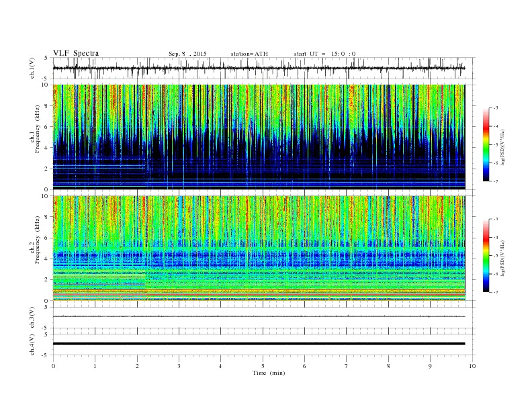Click inside the ch.1 frequency spectrogram
The width and height of the screenshot is (532, 411).
point(259,137)
